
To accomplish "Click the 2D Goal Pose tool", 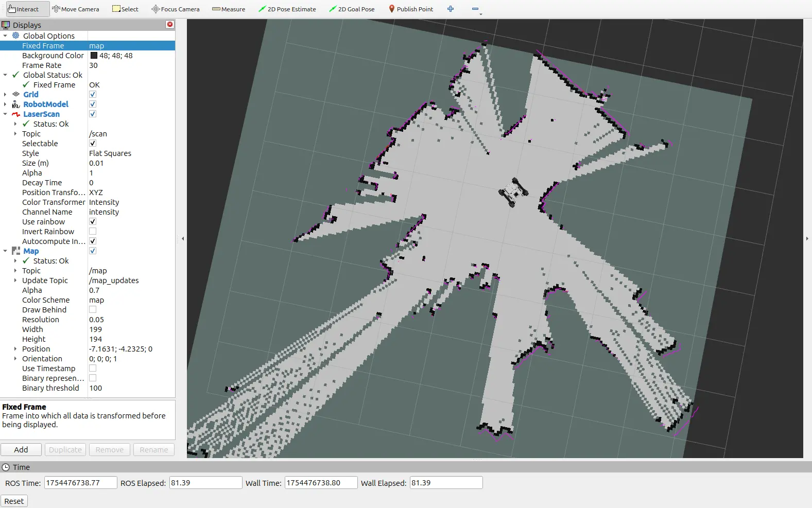I will (352, 9).
